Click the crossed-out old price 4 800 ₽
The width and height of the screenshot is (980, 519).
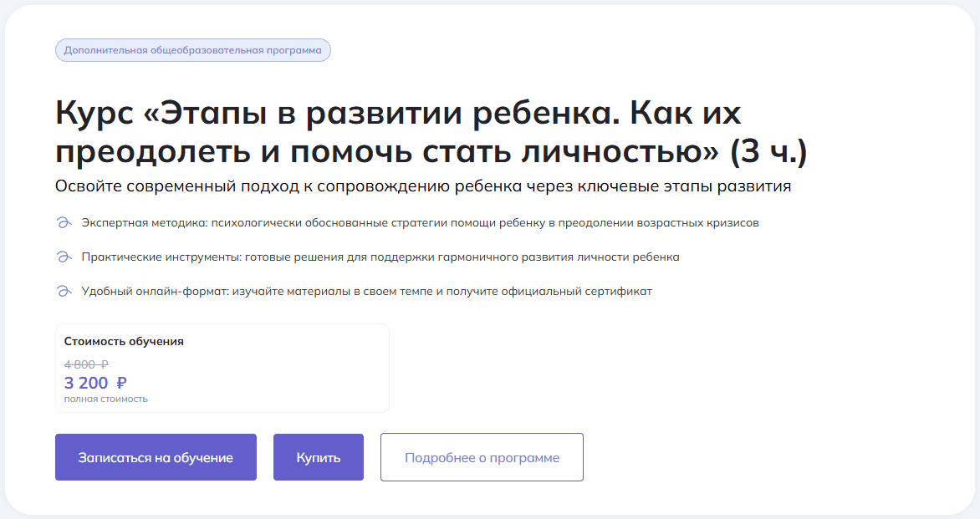pos(86,364)
